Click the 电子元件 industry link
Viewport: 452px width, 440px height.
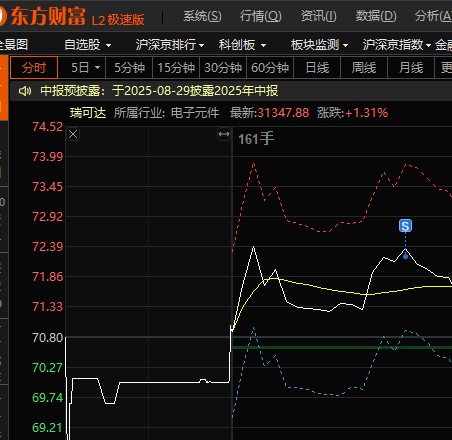point(195,113)
